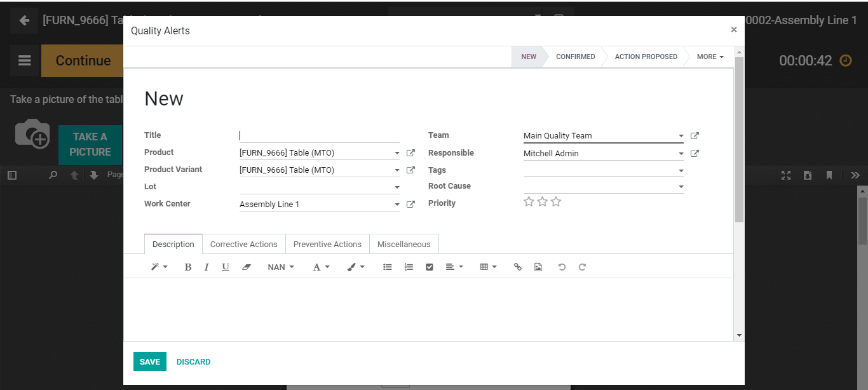The width and height of the screenshot is (868, 390).
Task: Expand the Lot dropdown
Action: click(x=397, y=188)
